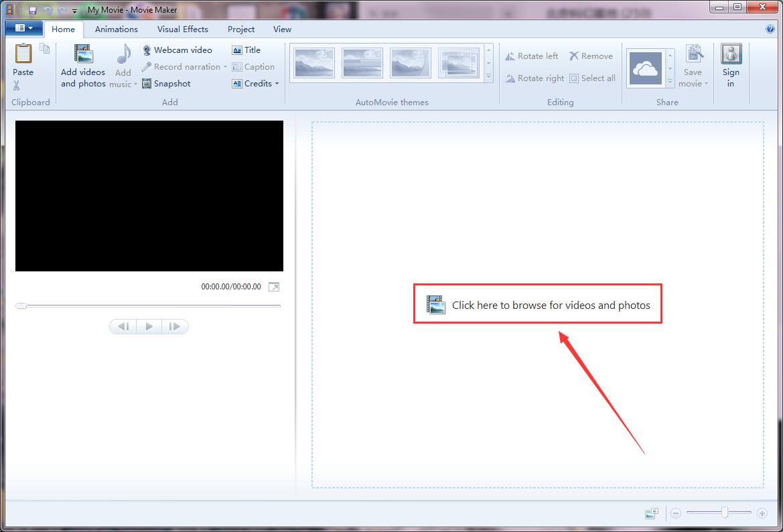
Task: Click Undo in quick access toolbar
Action: (48, 10)
